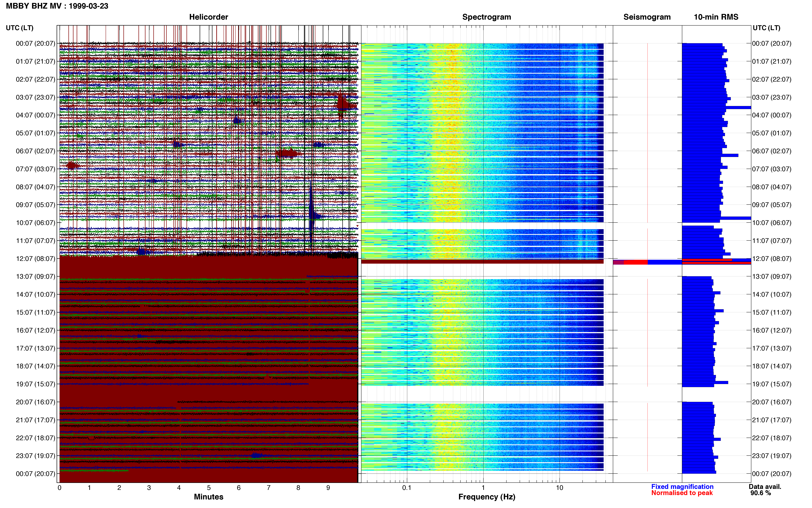Viewport: 812px width, 508px height.
Task: Click the 'Minutes' x-axis label
Action: (209, 497)
